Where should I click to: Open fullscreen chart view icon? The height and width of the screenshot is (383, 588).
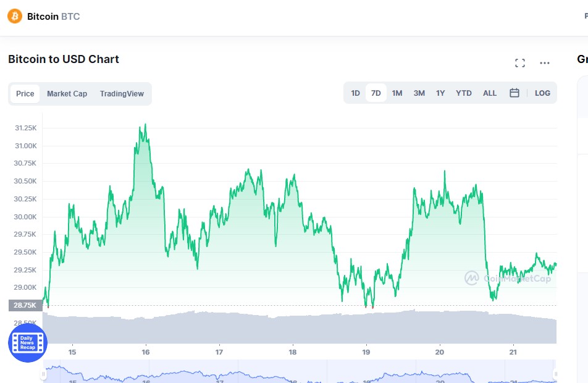click(520, 63)
